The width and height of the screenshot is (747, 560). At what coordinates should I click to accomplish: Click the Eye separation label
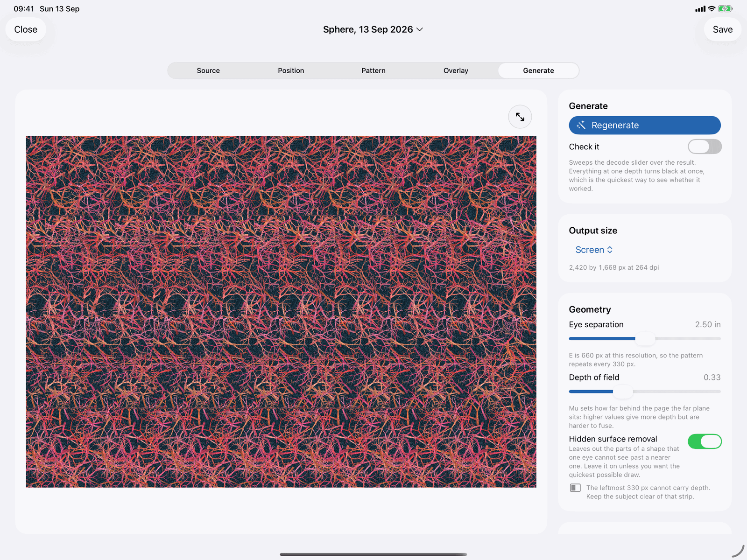pyautogui.click(x=596, y=324)
